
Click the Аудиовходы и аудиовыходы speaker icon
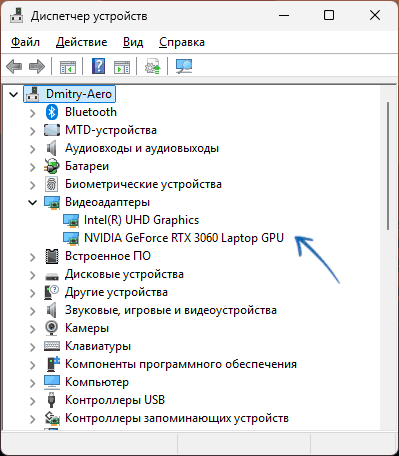pos(51,148)
